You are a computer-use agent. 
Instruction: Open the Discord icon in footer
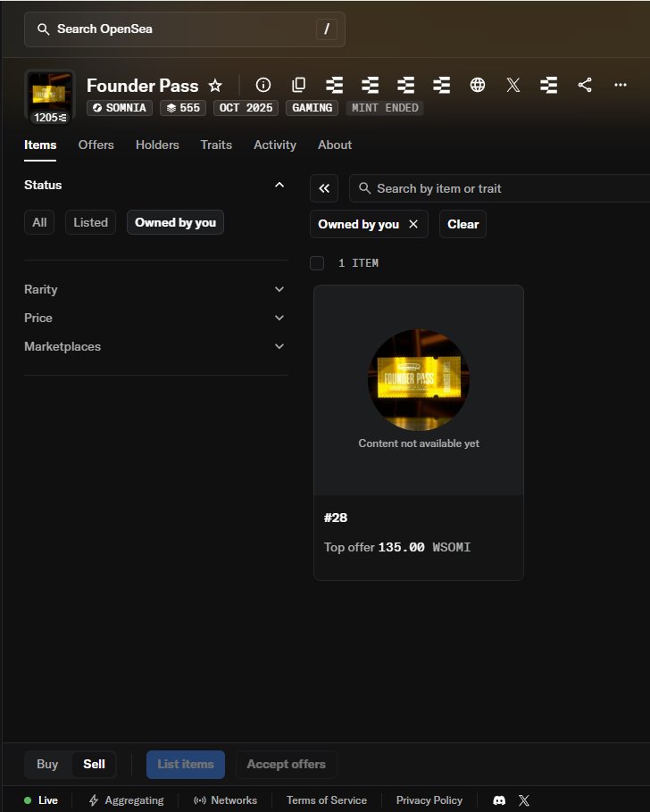tap(499, 800)
